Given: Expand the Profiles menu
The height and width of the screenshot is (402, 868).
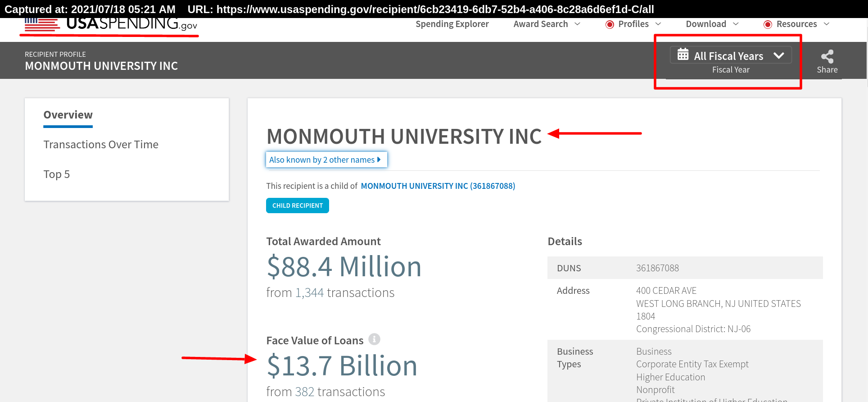Looking at the screenshot, I should click(x=639, y=24).
